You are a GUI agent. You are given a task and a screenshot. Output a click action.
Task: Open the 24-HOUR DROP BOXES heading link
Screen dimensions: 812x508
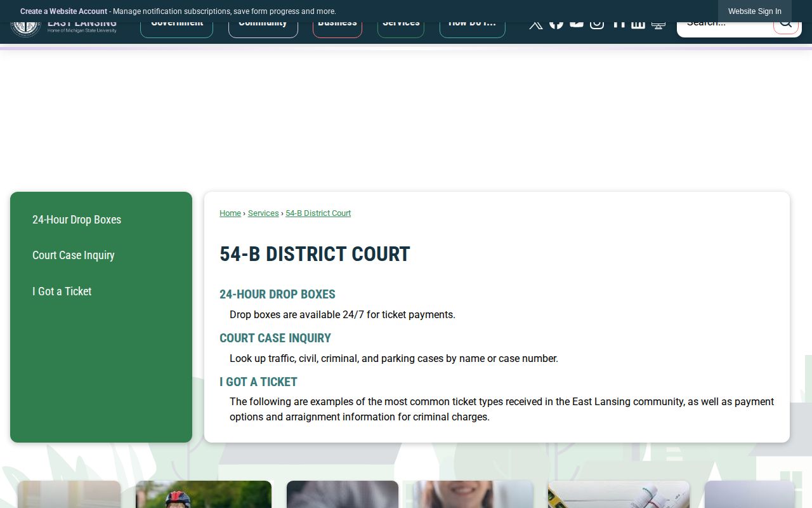(x=277, y=295)
